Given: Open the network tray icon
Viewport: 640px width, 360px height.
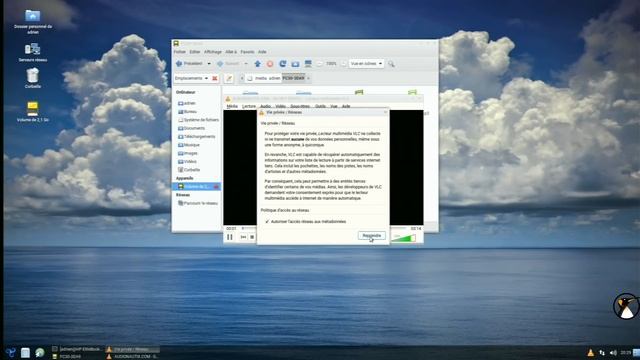Looking at the screenshot, I should point(602,352).
